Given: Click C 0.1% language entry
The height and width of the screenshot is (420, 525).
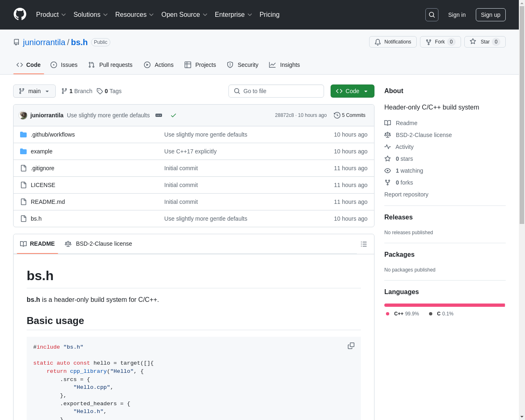Looking at the screenshot, I should point(441,314).
